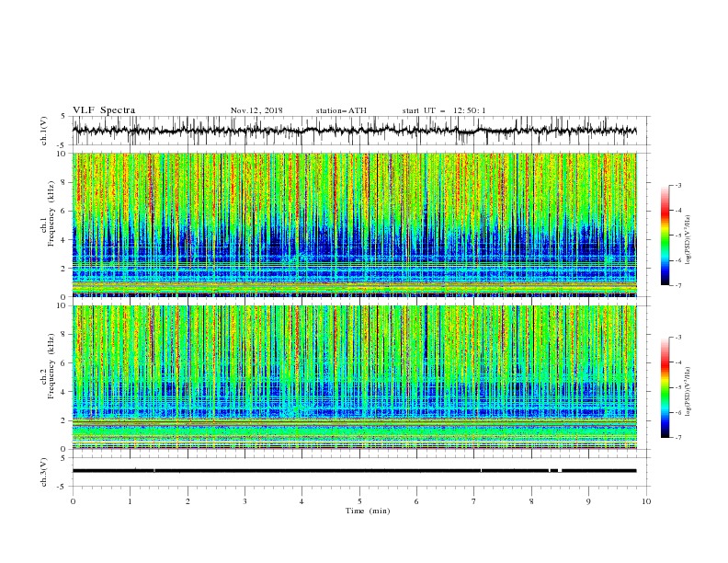This screenshot has height=563, width=728.
Task: Click the ch.3 black signal trace
Action: (354, 471)
